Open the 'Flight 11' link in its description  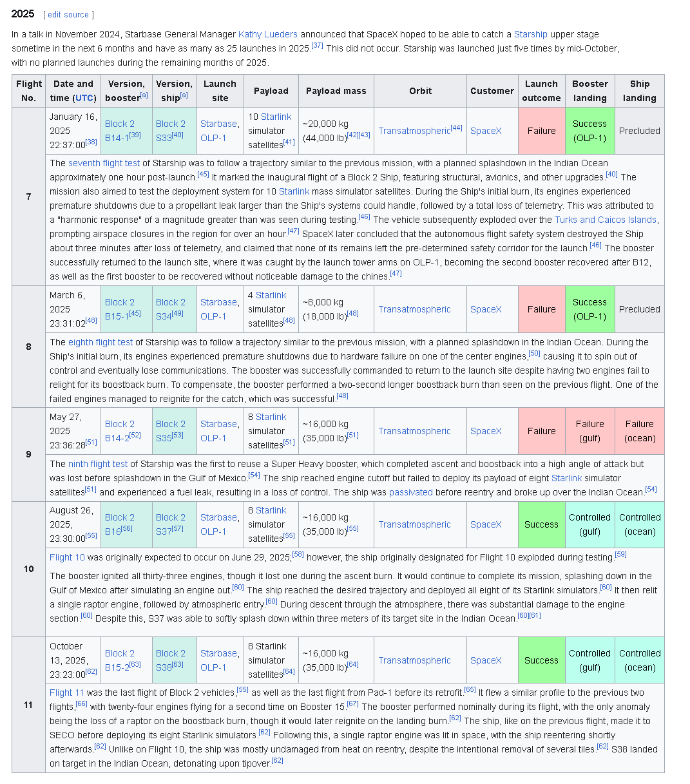tap(67, 693)
